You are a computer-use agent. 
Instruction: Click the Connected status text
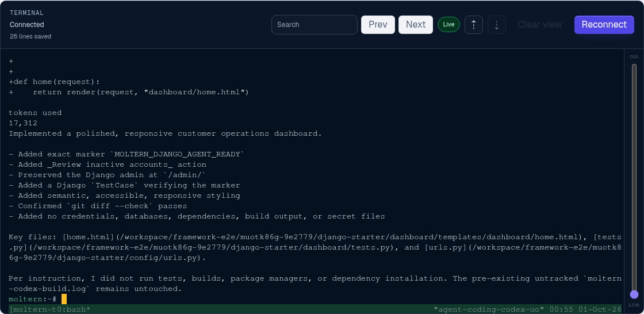(26, 25)
